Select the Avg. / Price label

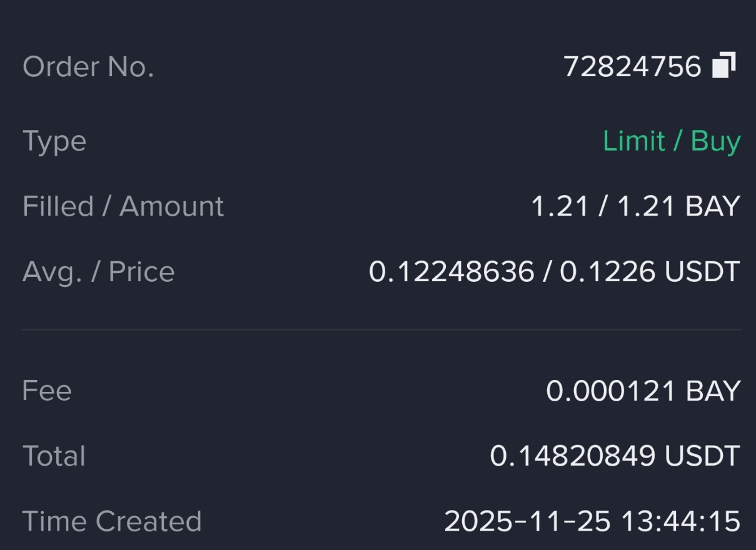click(99, 272)
